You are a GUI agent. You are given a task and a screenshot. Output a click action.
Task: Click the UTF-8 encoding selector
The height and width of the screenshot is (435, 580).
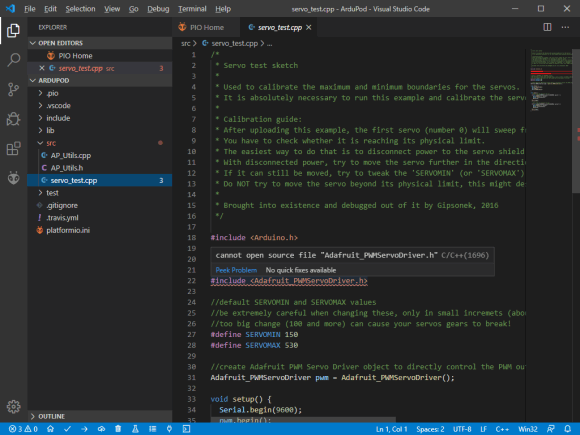(462, 429)
